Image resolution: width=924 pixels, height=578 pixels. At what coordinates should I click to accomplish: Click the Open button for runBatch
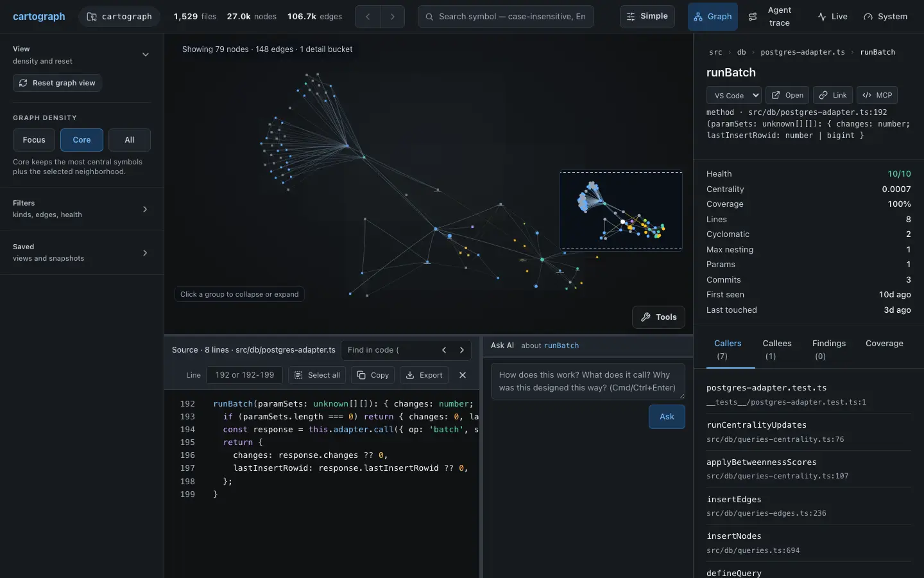787,95
